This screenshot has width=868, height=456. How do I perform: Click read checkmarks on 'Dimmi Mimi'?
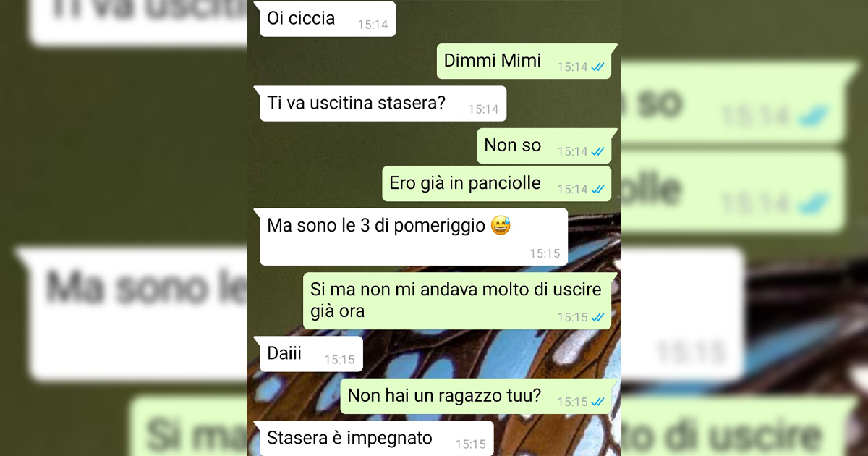coord(597,67)
